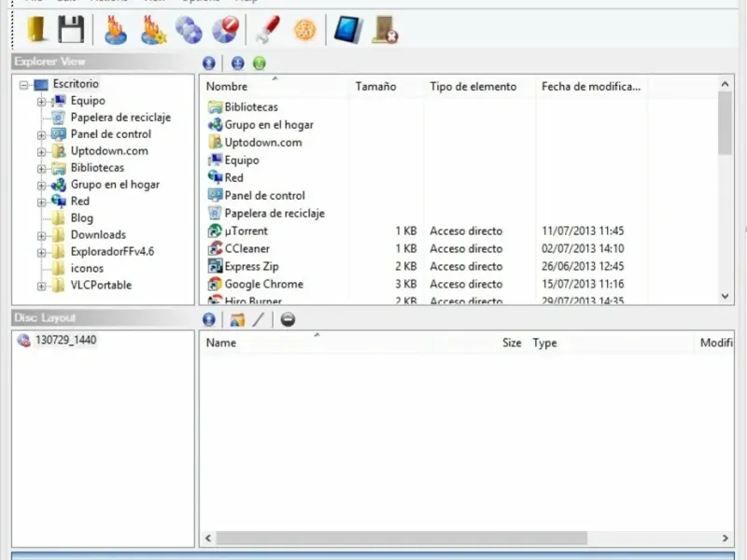This screenshot has width=747, height=560.
Task: Click the Exit door icon
Action: (x=385, y=30)
